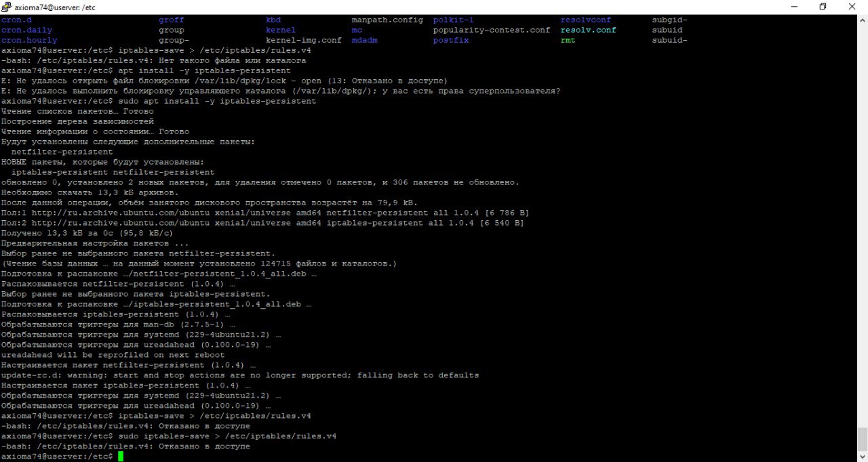Click 'Настраивается пакет netfilter-persistent (1.0.4)' line
Viewport: 868px width, 462px height.
tap(128, 365)
